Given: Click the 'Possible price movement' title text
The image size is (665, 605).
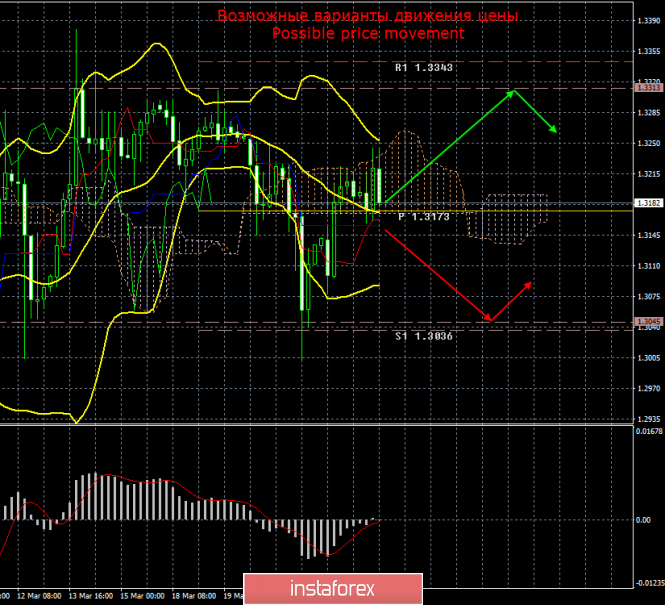Looking at the screenshot, I should [x=368, y=33].
